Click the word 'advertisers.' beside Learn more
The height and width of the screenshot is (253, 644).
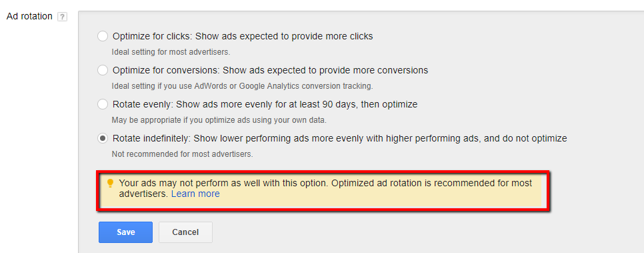tap(144, 194)
